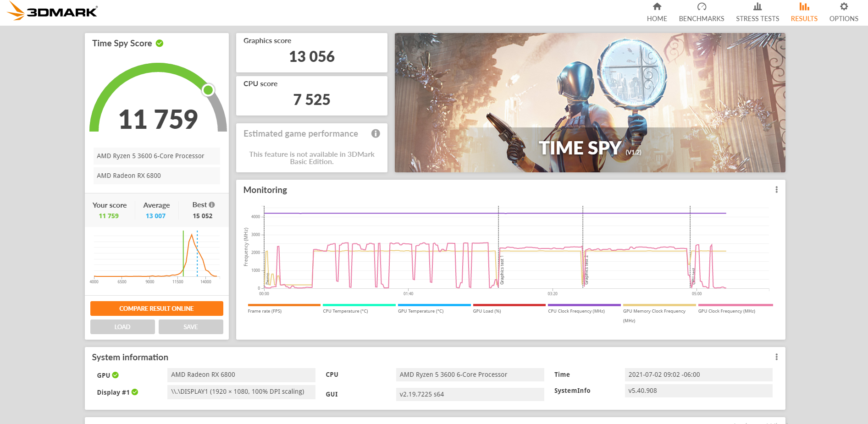This screenshot has height=424, width=868.
Task: Toggle the CPU Temperature legend
Action: pos(345,311)
